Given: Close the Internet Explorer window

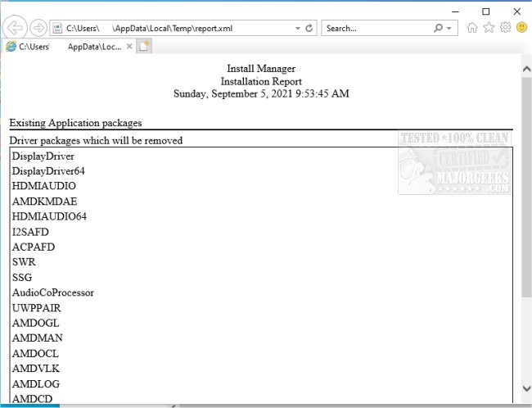Looking at the screenshot, I should pos(516,11).
